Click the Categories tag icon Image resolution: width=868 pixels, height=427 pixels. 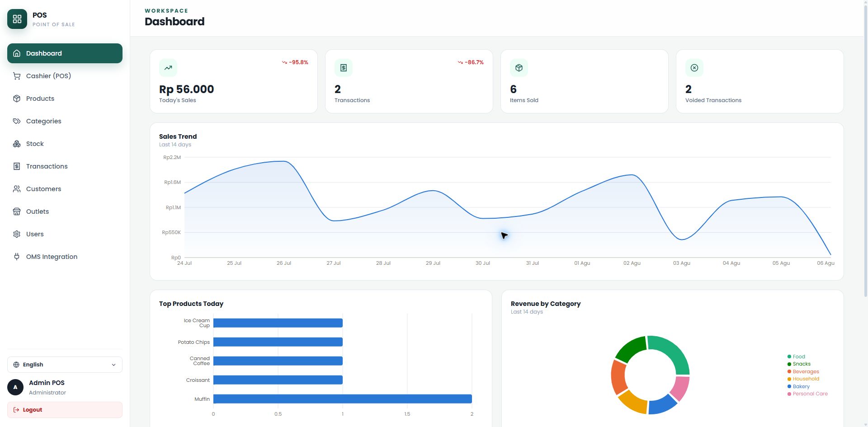[x=17, y=121]
